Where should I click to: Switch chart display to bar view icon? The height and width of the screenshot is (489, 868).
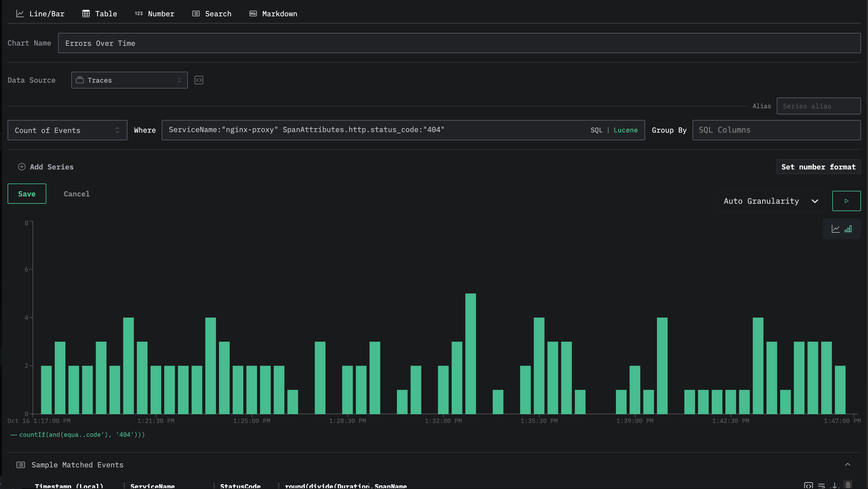[848, 229]
